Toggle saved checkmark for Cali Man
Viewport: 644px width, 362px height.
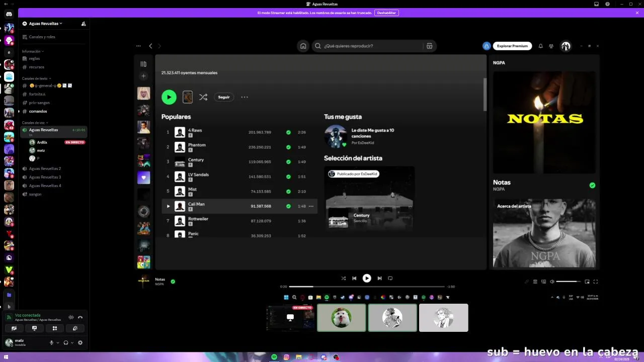(288, 206)
